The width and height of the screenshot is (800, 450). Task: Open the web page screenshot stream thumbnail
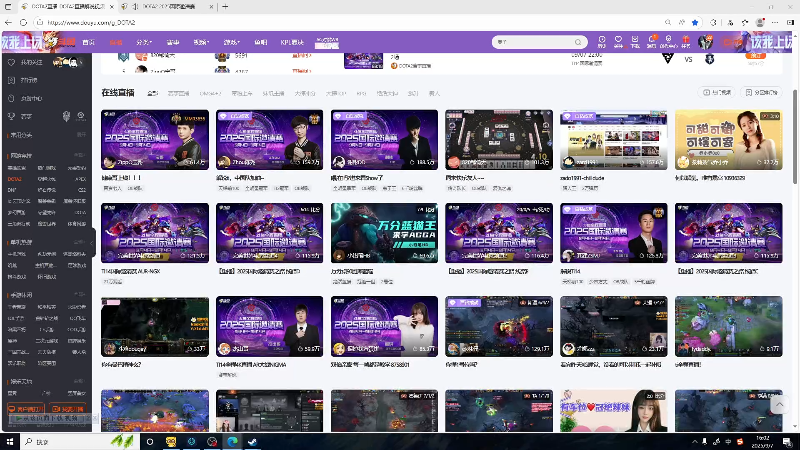click(x=614, y=139)
